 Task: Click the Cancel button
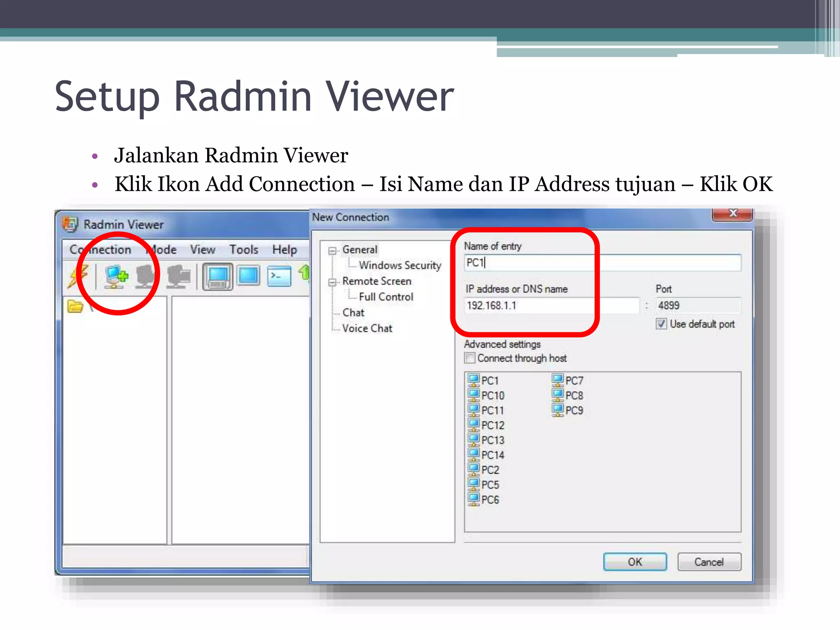tap(709, 562)
